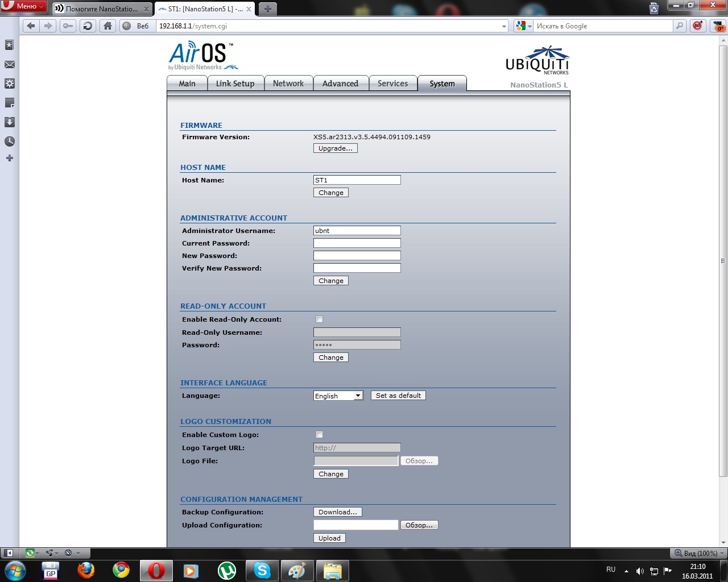The width and height of the screenshot is (728, 582).
Task: Go to the browser home page icon
Action: pos(107,26)
